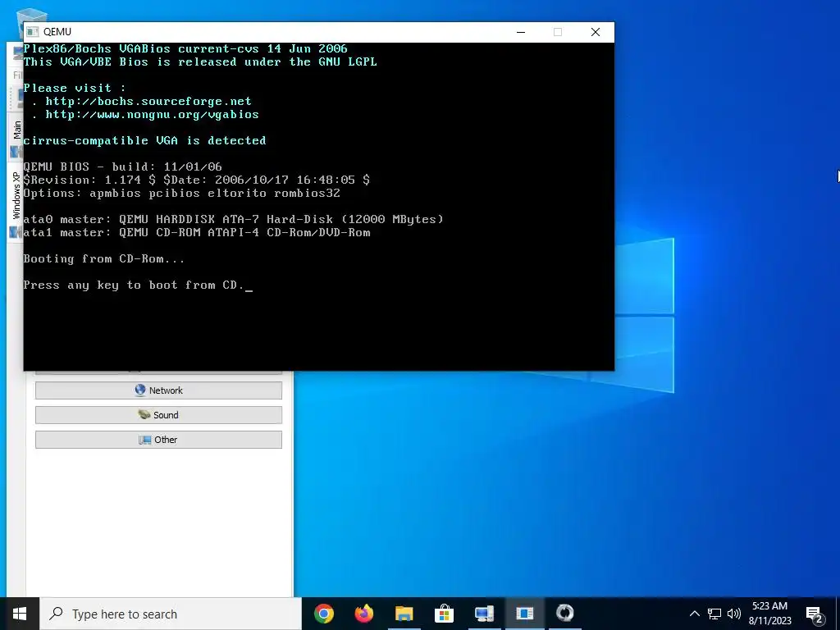The image size is (840, 630).
Task: Click the globe icon on Network button
Action: point(140,390)
